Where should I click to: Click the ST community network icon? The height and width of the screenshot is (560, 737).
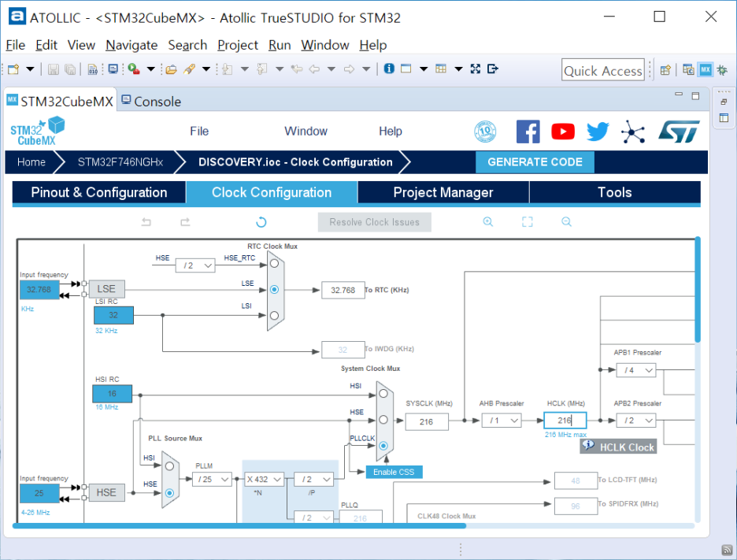click(632, 132)
